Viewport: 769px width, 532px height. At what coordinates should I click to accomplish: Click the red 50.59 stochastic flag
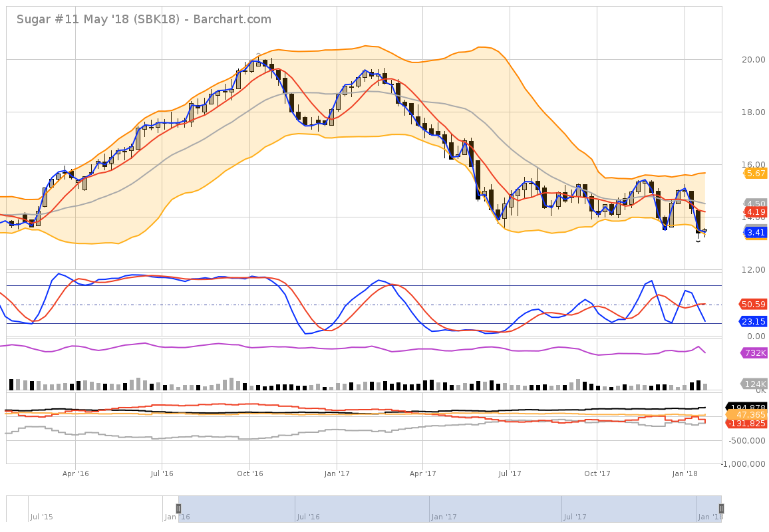(753, 304)
